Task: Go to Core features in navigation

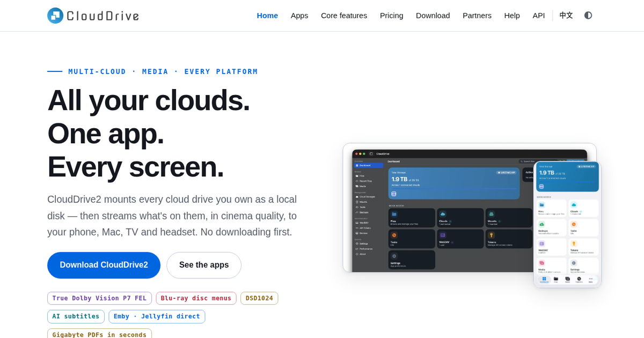Action: pos(344,15)
